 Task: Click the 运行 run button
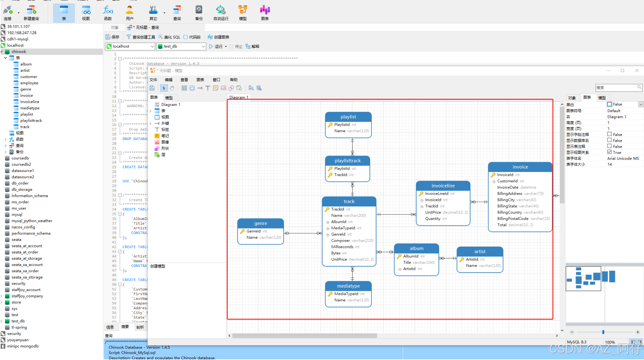(x=216, y=46)
